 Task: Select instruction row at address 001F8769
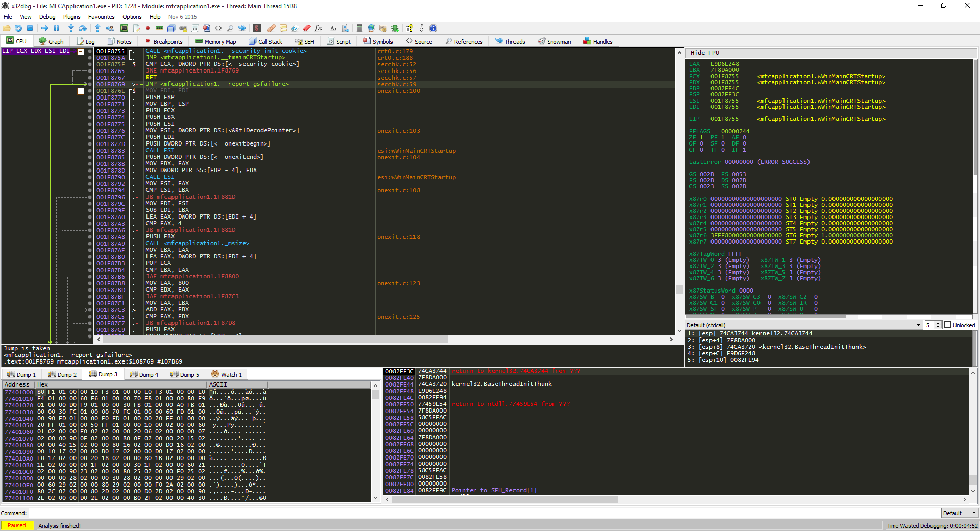pos(385,84)
